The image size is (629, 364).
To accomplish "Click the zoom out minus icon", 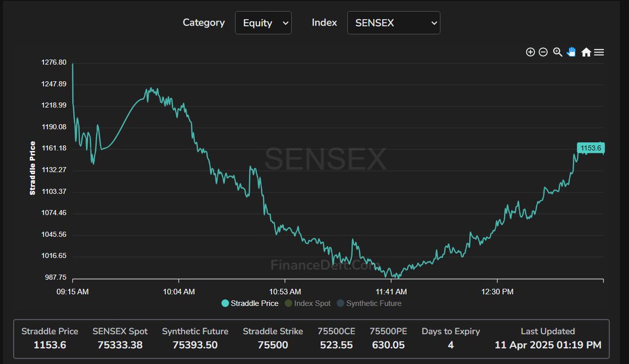I will 543,52.
